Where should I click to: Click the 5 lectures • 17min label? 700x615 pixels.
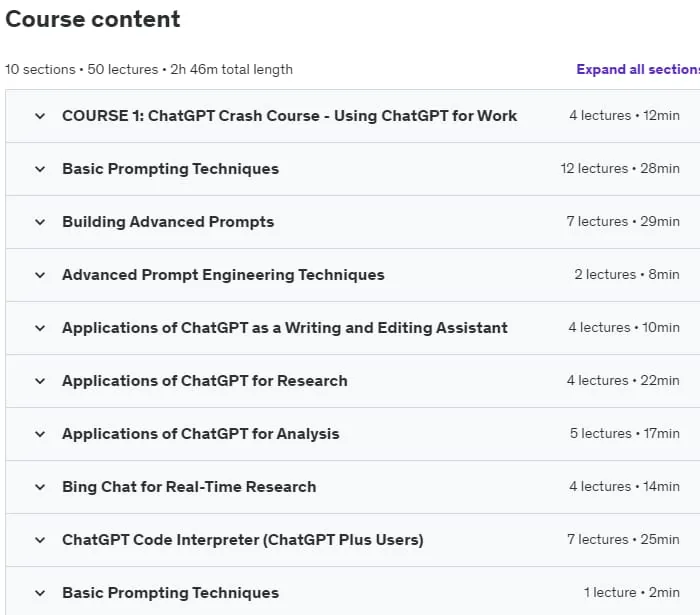click(625, 433)
